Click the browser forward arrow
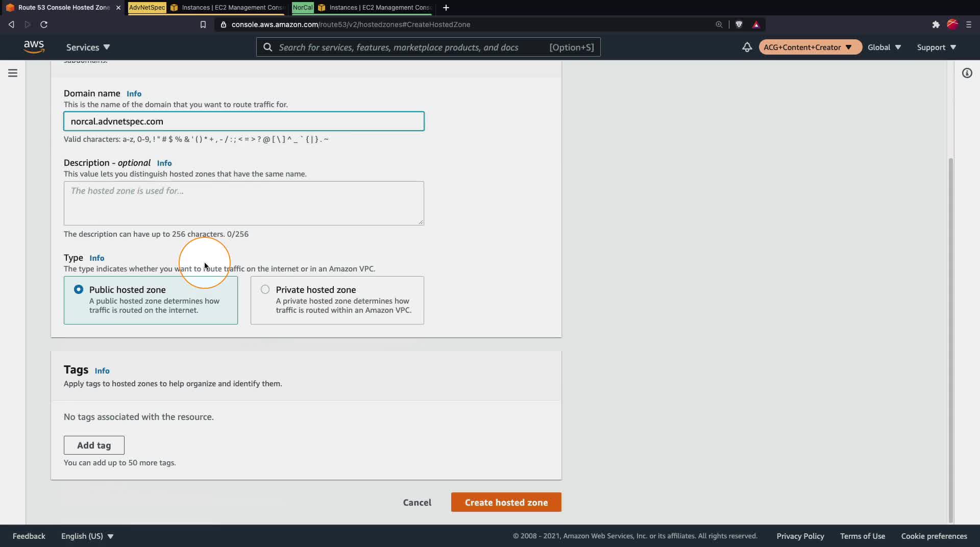This screenshot has height=547, width=980. click(x=28, y=24)
